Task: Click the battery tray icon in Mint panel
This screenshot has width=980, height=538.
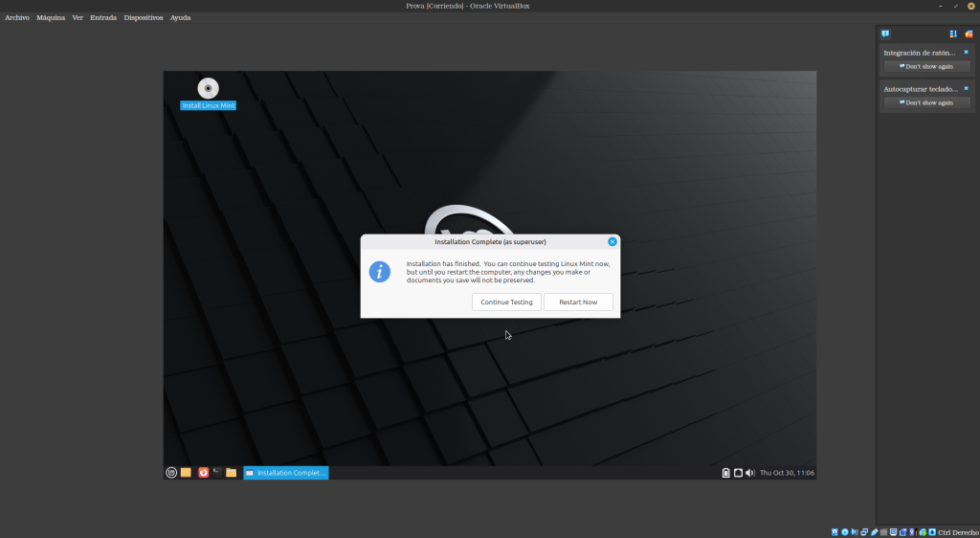Action: (725, 473)
